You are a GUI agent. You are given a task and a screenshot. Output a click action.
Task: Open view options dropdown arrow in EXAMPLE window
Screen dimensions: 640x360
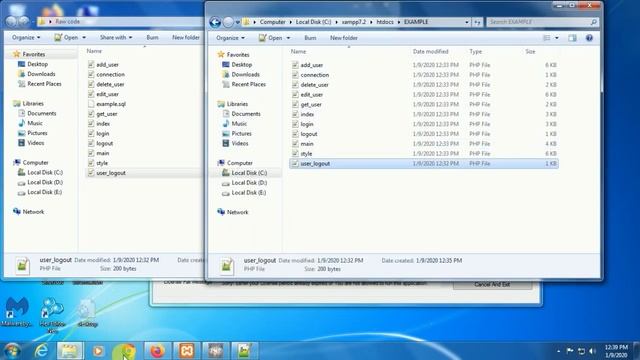(x=557, y=38)
